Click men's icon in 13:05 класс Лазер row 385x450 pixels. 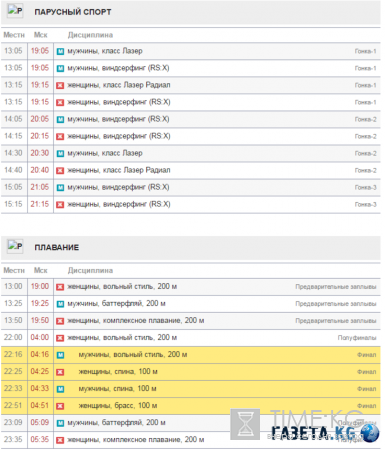click(x=60, y=51)
